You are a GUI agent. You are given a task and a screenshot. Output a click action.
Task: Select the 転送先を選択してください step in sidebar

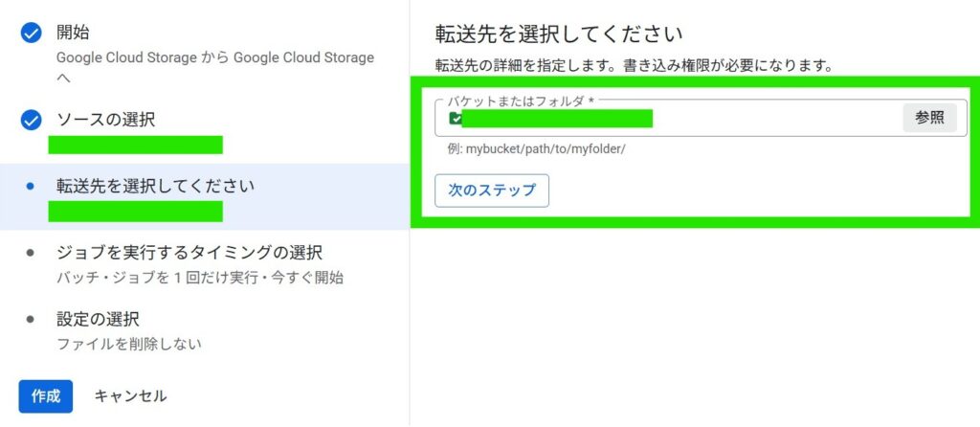pyautogui.click(x=155, y=186)
